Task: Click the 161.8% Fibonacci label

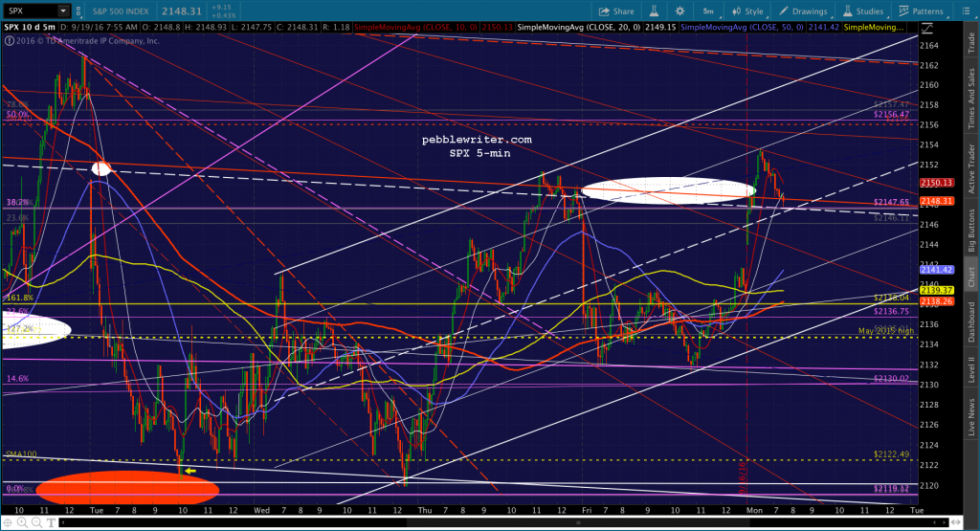Action: (x=20, y=298)
